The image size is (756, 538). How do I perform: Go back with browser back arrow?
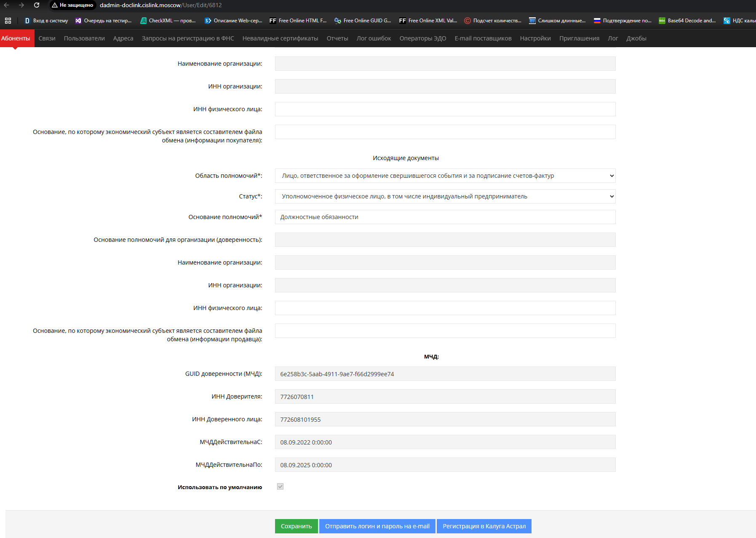[6, 5]
